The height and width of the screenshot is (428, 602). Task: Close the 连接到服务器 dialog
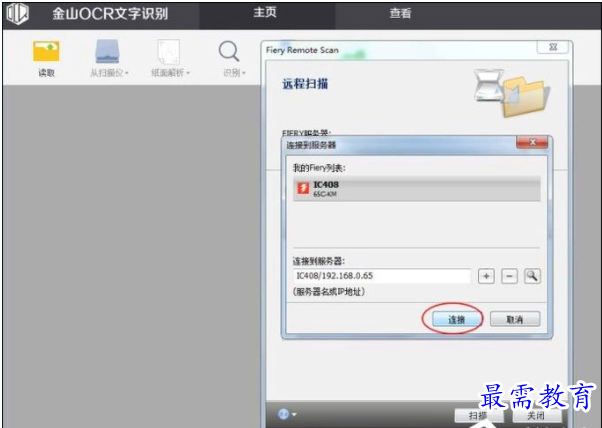(x=532, y=142)
